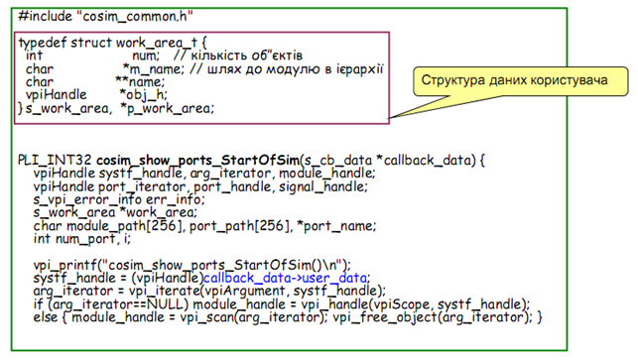
Task: Click the char *m_name declaration line
Action: pos(204,69)
